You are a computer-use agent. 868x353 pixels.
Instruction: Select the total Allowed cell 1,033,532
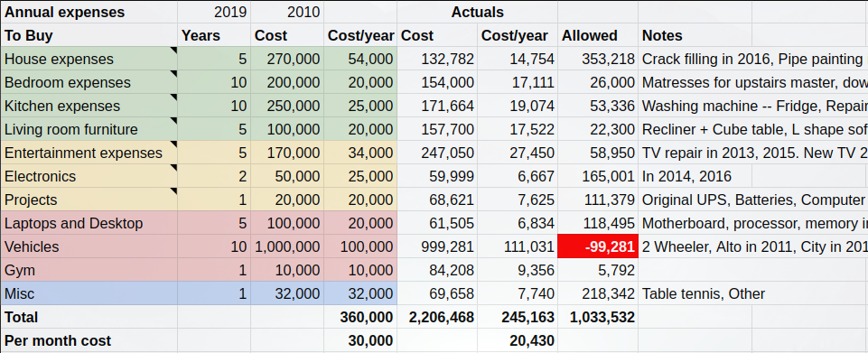[598, 317]
